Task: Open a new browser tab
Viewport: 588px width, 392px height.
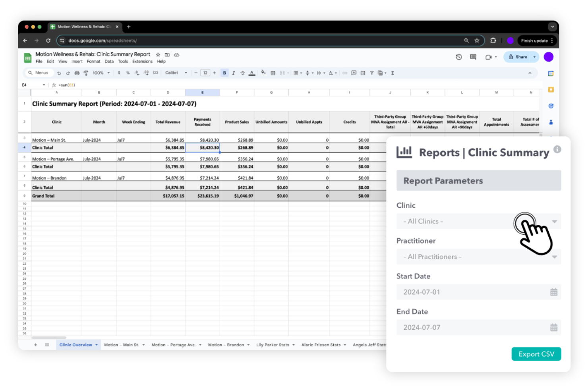Action: point(129,27)
